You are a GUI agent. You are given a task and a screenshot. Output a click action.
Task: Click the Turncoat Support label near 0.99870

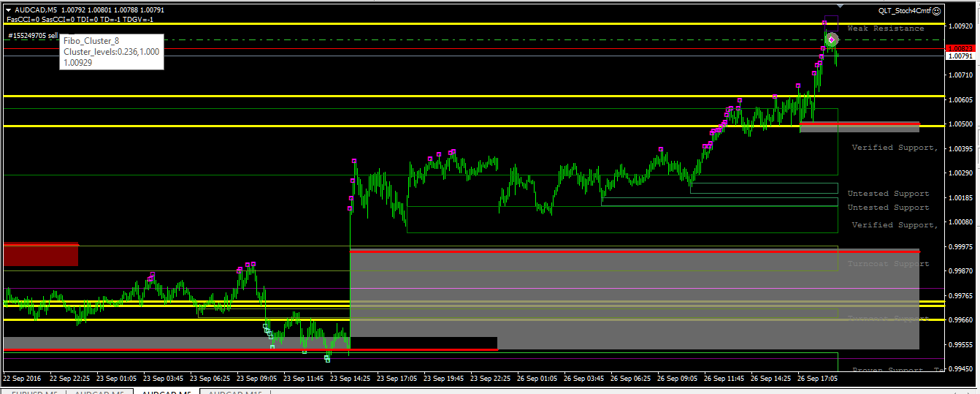[x=888, y=263]
